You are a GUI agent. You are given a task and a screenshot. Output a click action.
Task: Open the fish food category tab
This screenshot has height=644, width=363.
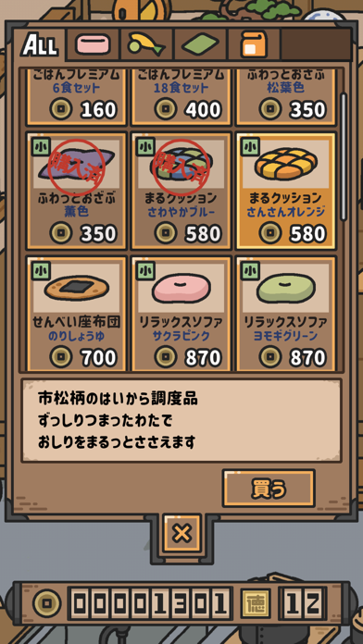pos(146,44)
